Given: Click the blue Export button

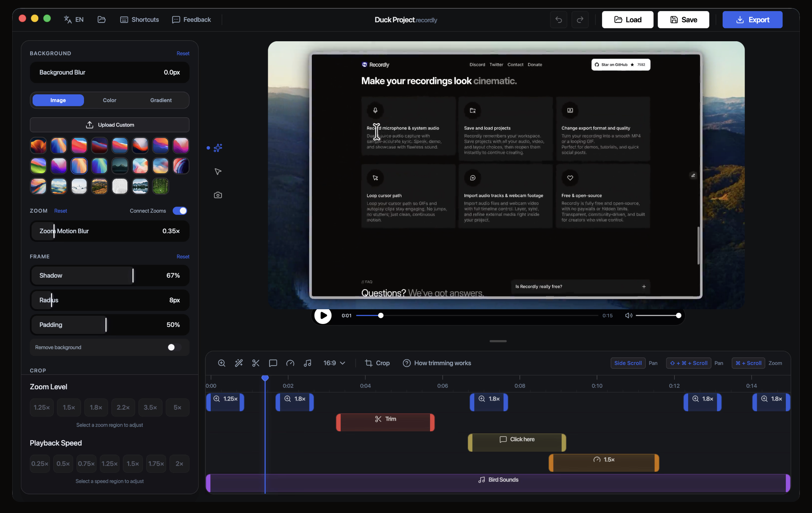Looking at the screenshot, I should click(x=752, y=20).
